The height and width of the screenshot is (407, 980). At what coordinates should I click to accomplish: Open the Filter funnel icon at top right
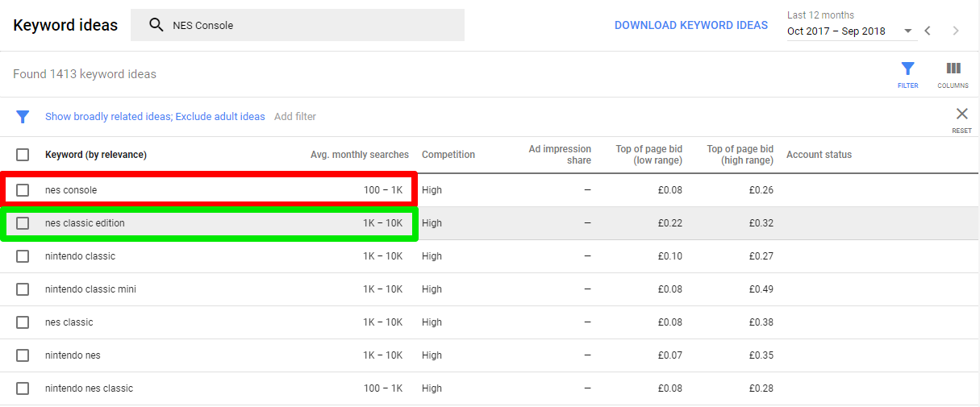[x=907, y=69]
